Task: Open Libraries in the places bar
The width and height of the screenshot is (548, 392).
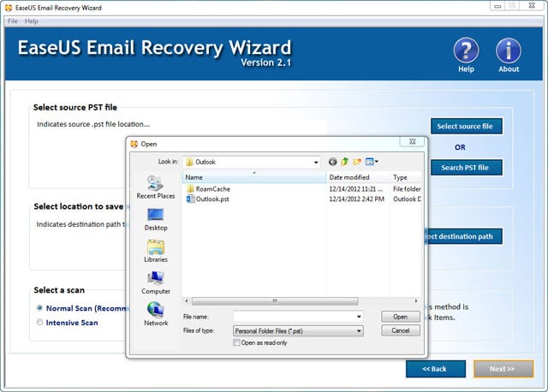Action: (156, 251)
